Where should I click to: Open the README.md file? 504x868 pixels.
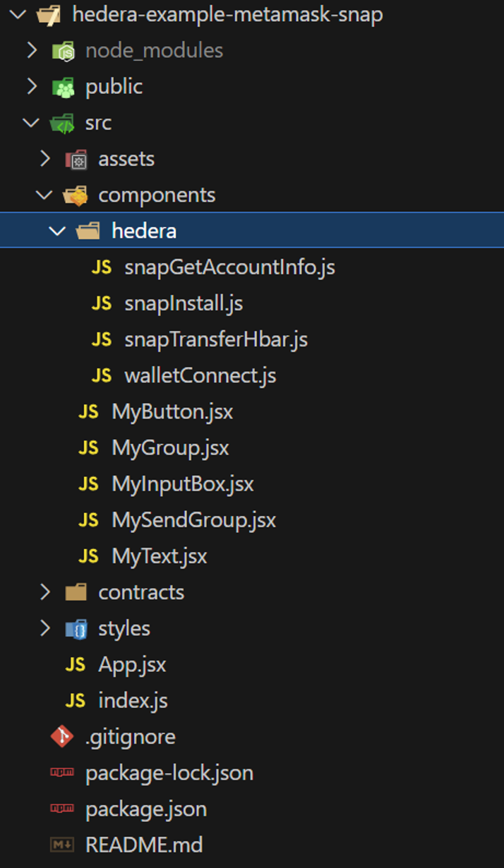(x=143, y=845)
